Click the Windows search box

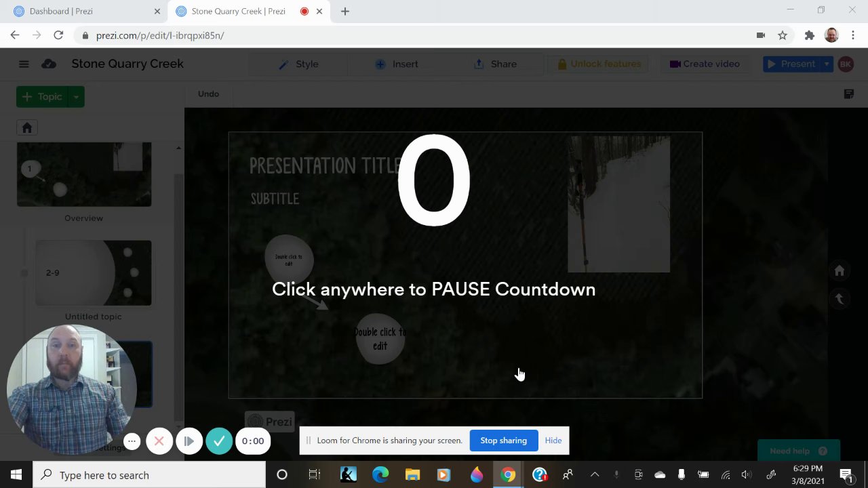point(149,475)
